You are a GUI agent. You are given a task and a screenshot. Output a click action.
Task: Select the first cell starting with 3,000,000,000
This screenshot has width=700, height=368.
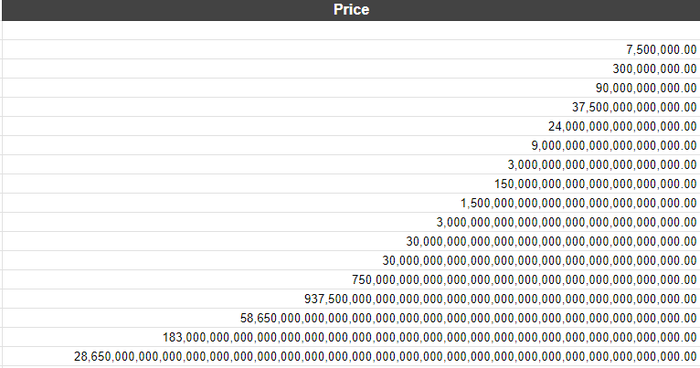351,164
